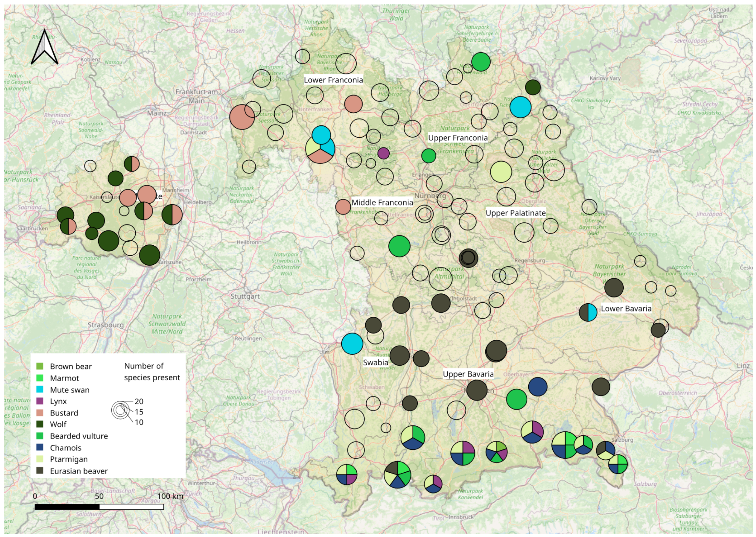Click the Swabia region label

click(376, 362)
